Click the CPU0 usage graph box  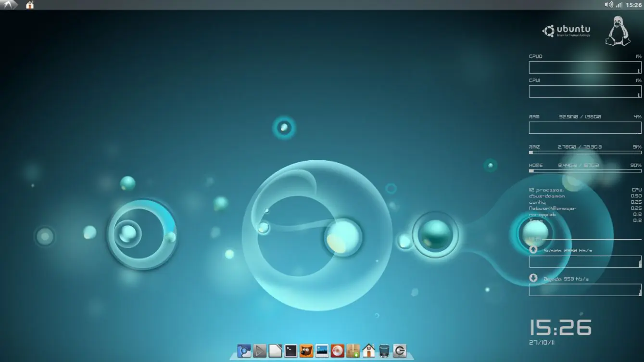pyautogui.click(x=585, y=67)
